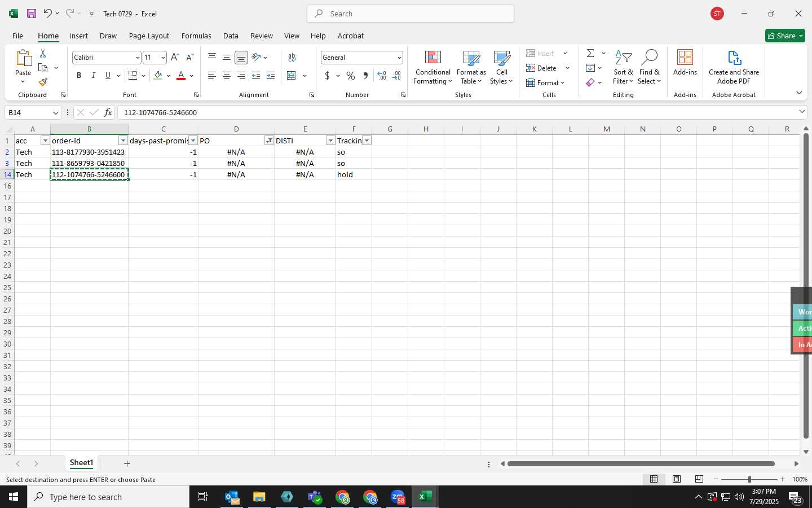Click the Share button
The width and height of the screenshot is (812, 508).
pyautogui.click(x=785, y=36)
